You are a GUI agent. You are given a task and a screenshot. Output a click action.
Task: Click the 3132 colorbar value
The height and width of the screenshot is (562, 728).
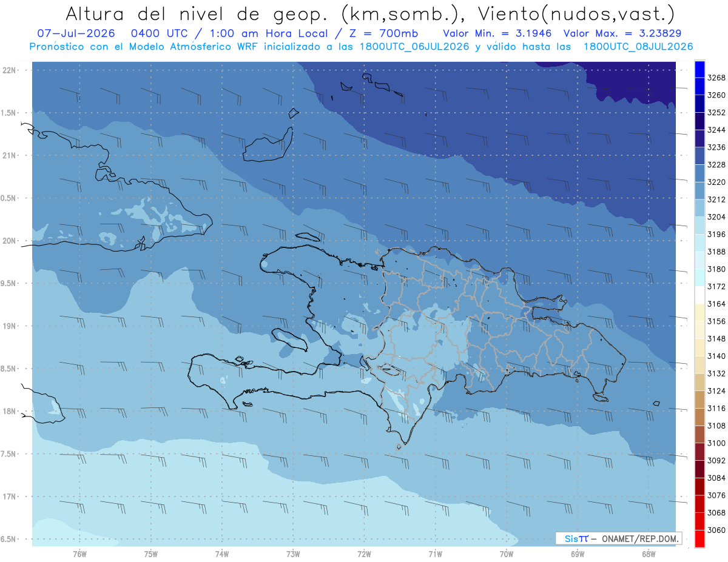(716, 373)
